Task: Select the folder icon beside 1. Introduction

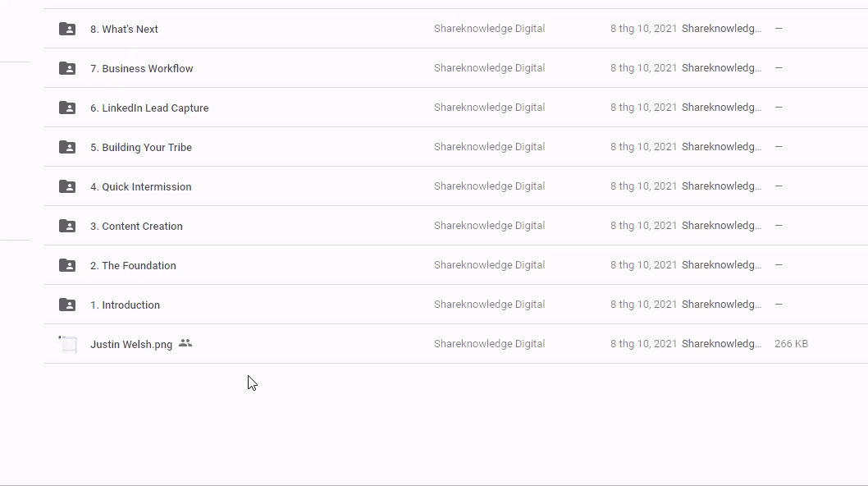Action: tap(67, 305)
